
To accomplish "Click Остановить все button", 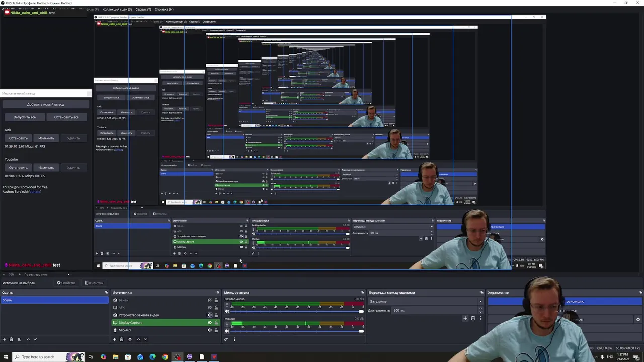I will [66, 117].
